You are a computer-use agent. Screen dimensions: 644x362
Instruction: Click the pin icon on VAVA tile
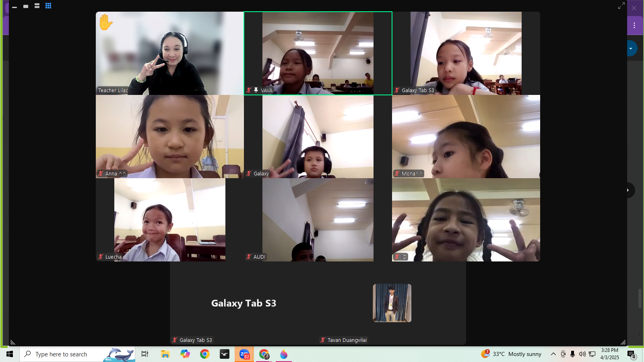[x=256, y=90]
